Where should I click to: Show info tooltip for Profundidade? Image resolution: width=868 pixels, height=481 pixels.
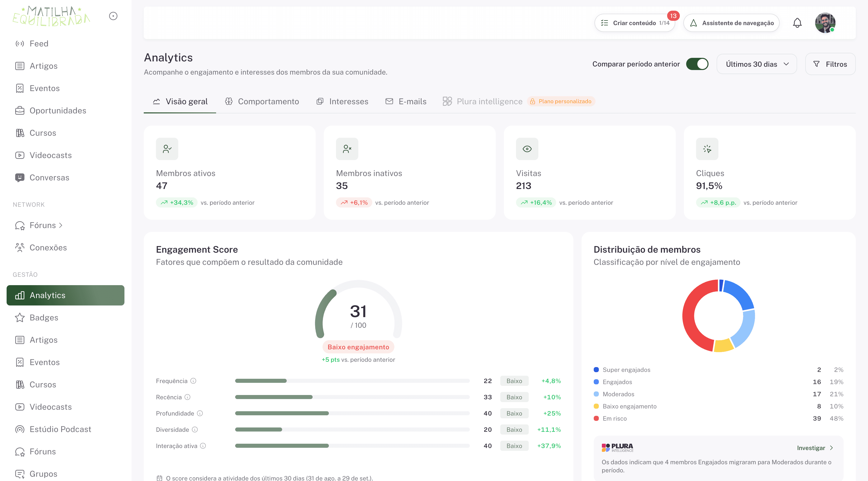pyautogui.click(x=200, y=413)
